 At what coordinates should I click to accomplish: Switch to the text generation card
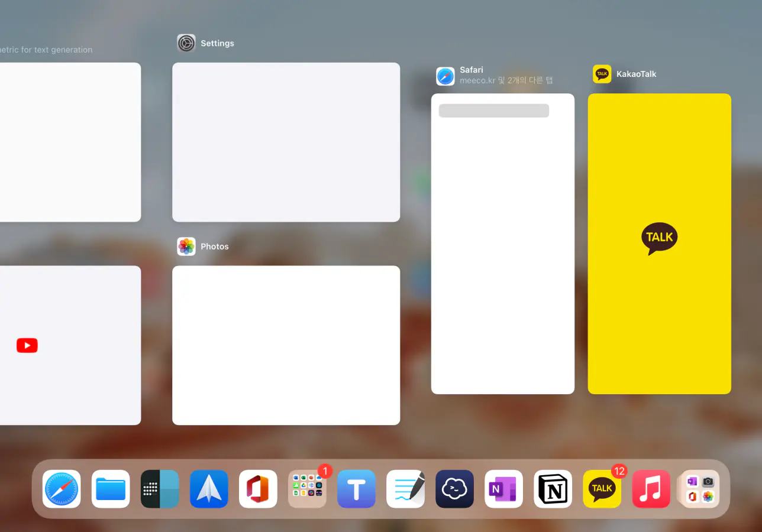click(x=70, y=142)
